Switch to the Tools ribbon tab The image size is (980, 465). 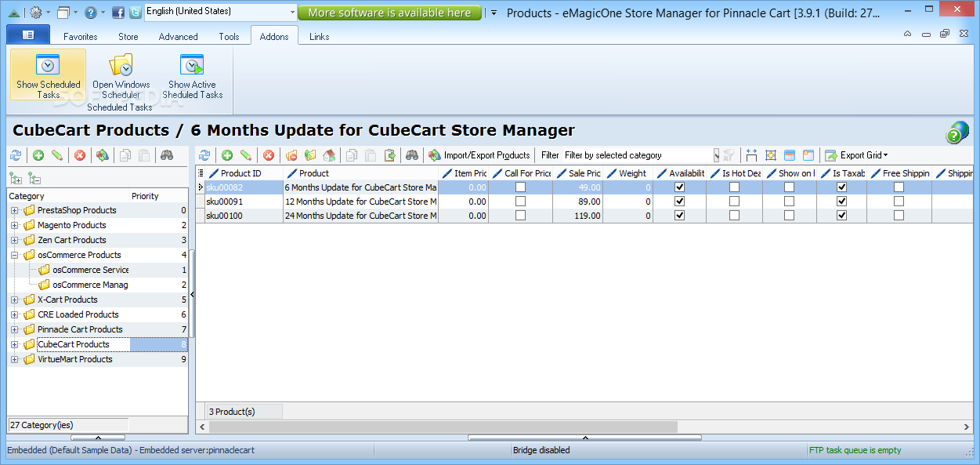230,37
